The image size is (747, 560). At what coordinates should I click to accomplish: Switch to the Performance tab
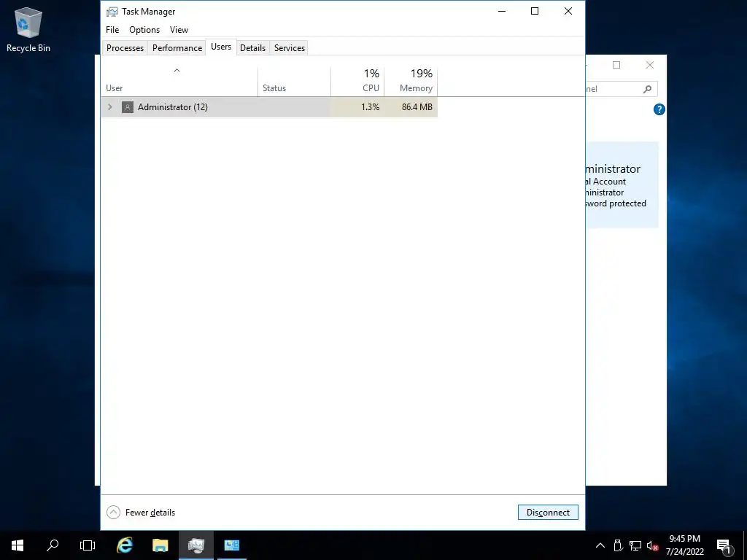tap(177, 47)
